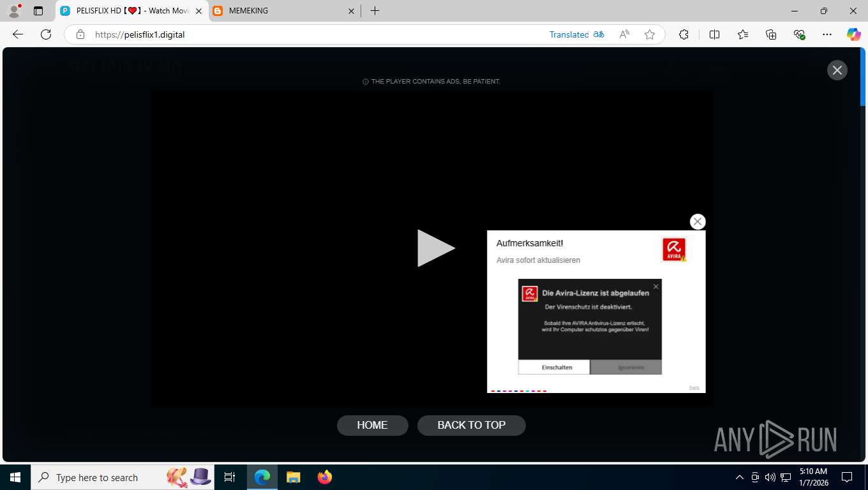Image resolution: width=868 pixels, height=490 pixels.
Task: Click the large video play button
Action: click(x=436, y=248)
